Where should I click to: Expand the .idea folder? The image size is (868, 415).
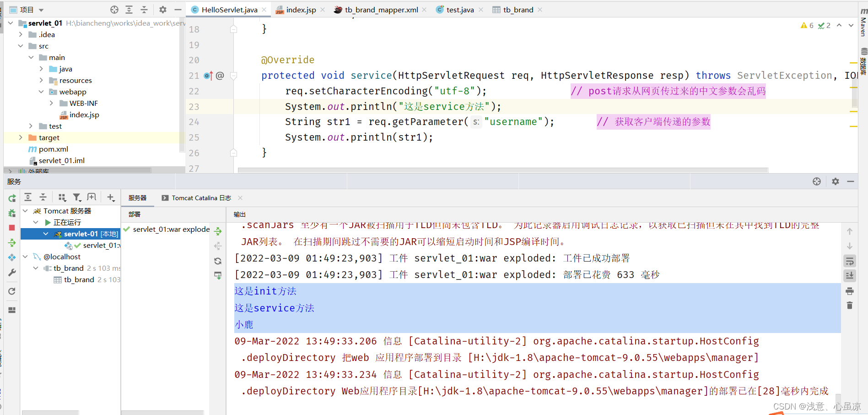pyautogui.click(x=21, y=34)
